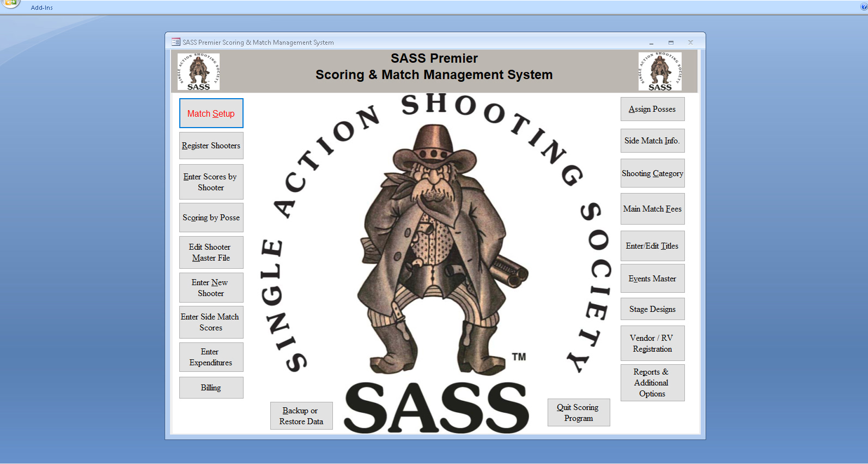Open Edit Shooter Master File
Screen dimensions: 868x464
211,252
